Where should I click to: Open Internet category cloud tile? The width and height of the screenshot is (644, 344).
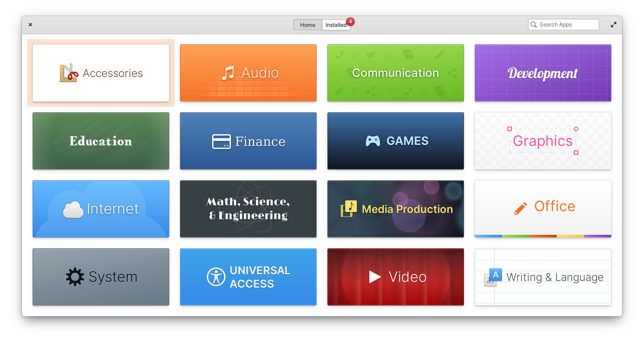point(101,209)
